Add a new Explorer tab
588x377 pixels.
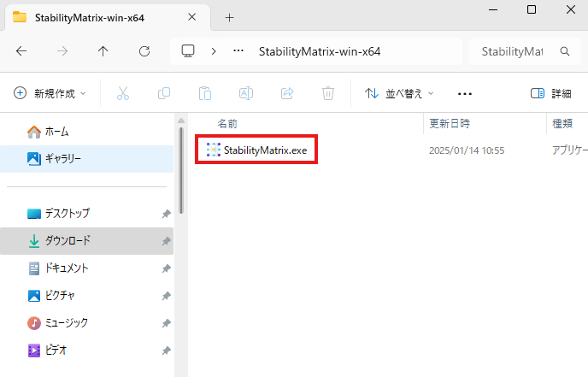pyautogui.click(x=229, y=18)
